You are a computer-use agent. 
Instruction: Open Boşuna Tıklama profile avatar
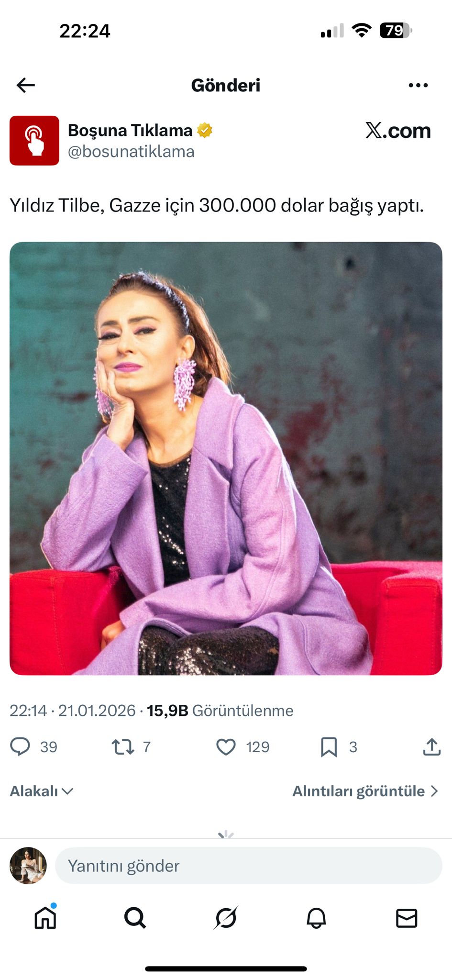tap(34, 141)
